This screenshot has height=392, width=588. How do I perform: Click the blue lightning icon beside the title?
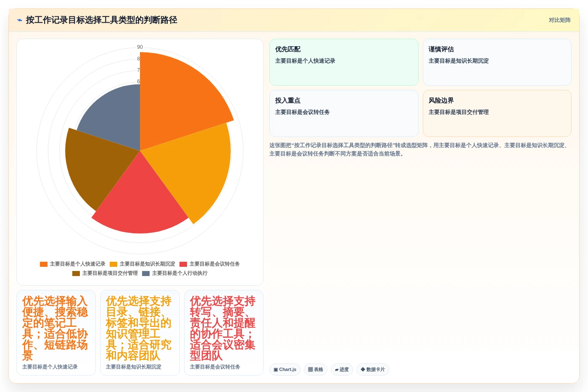(19, 20)
